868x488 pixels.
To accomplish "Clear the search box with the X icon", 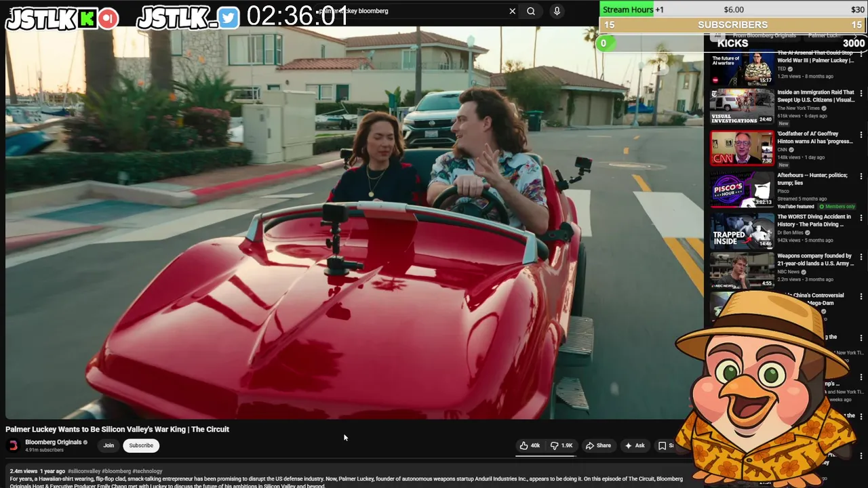I will pyautogui.click(x=512, y=11).
